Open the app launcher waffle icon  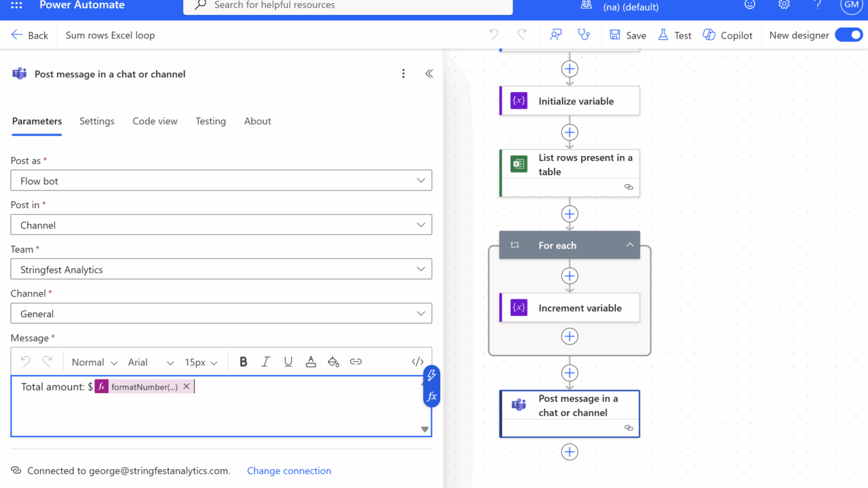point(16,5)
